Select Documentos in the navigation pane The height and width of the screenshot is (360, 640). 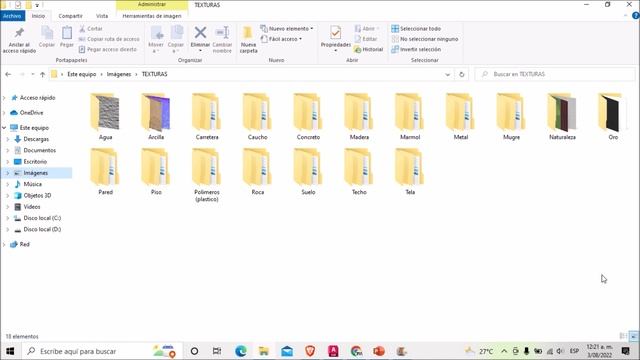pyautogui.click(x=39, y=150)
